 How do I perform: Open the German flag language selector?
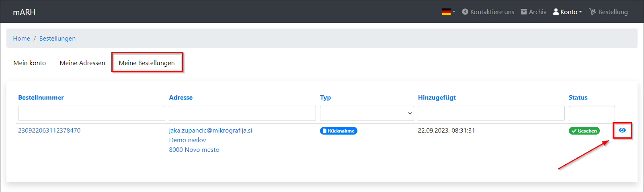pos(448,12)
